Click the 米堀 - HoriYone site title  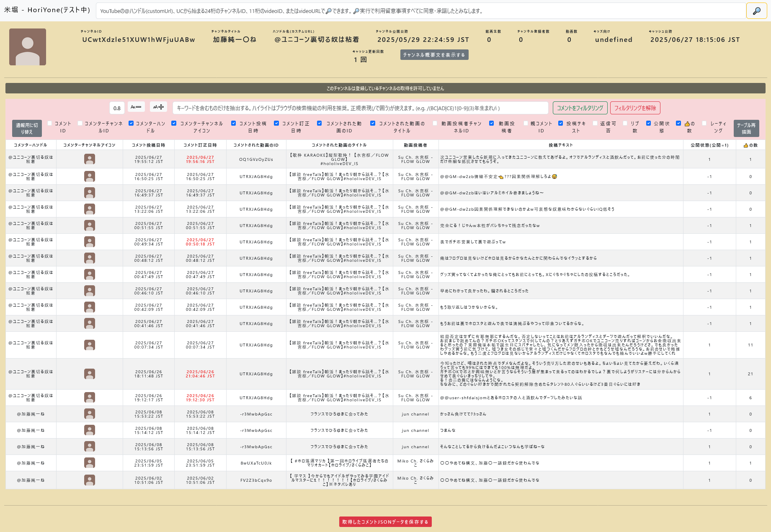pyautogui.click(x=47, y=10)
